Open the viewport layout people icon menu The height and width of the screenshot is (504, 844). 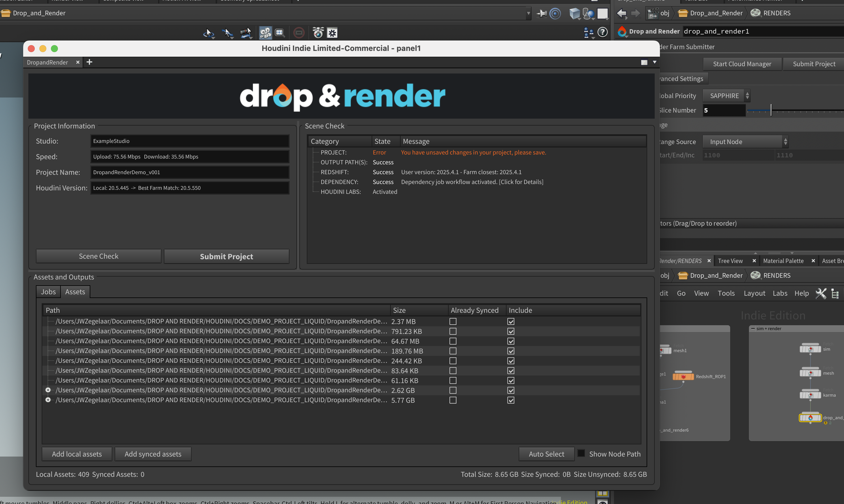[x=588, y=33]
